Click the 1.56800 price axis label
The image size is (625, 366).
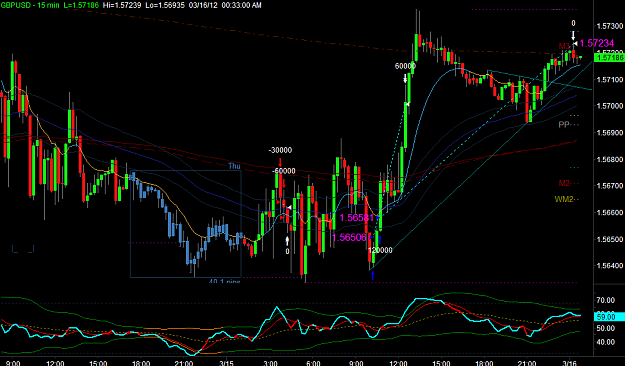[x=609, y=159]
